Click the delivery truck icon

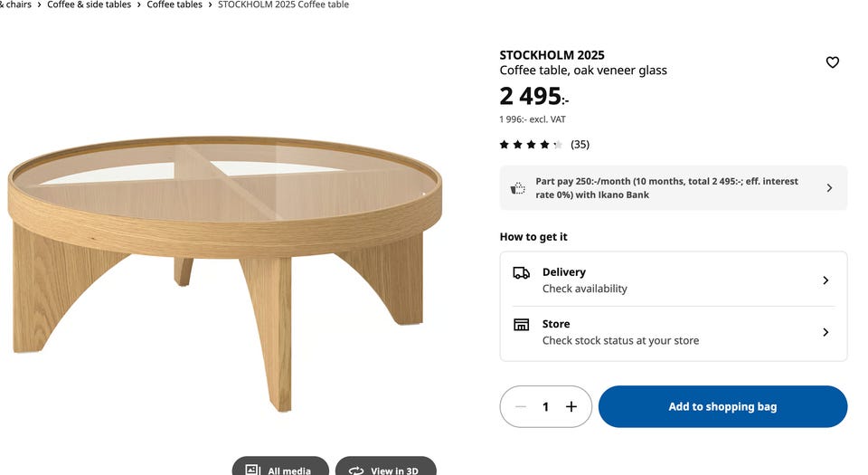pyautogui.click(x=521, y=272)
